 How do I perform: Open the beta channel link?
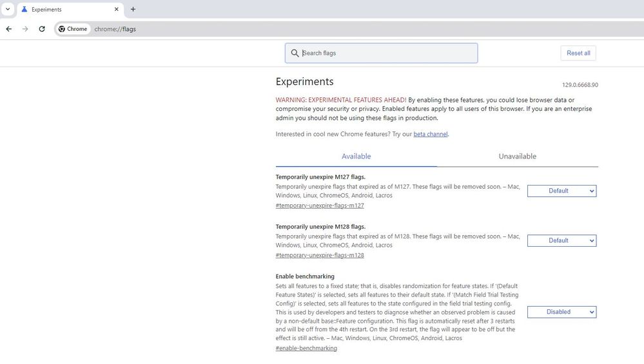(430, 134)
